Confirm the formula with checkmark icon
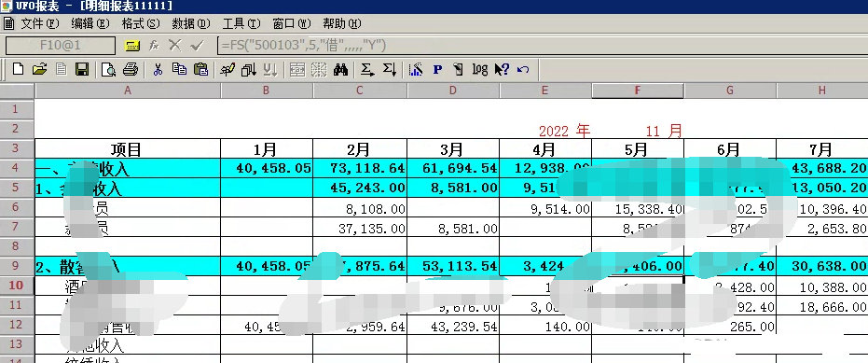Screen dimensions: 868x363 (x=197, y=46)
